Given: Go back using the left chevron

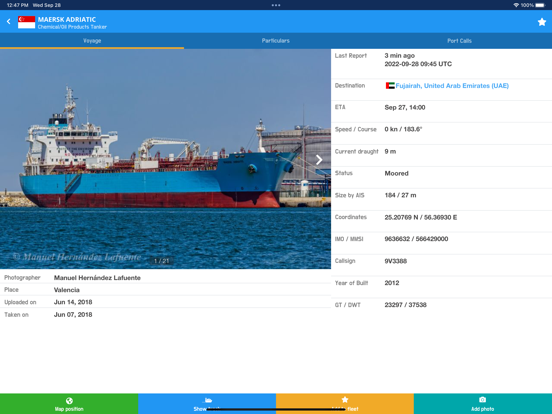Looking at the screenshot, I should point(9,21).
